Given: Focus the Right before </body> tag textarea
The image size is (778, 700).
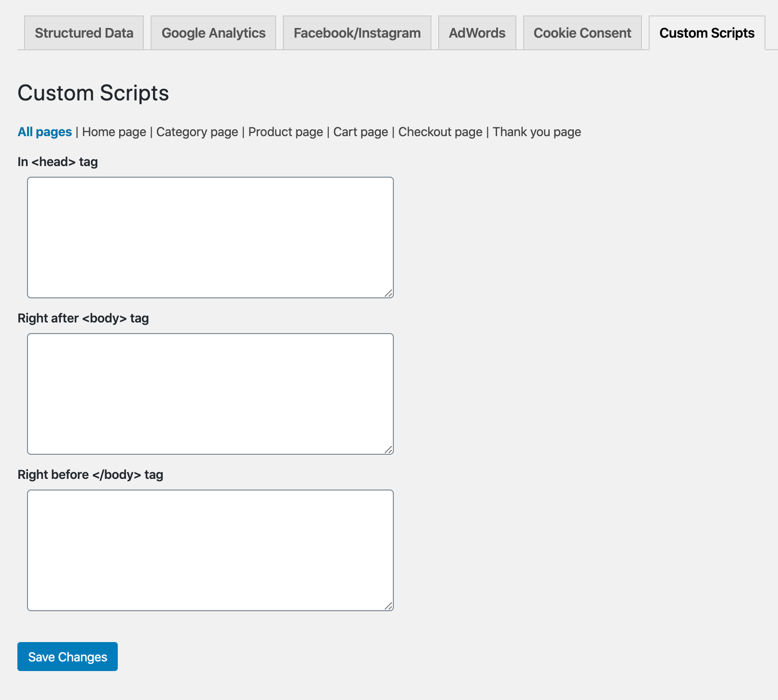Looking at the screenshot, I should (x=210, y=550).
